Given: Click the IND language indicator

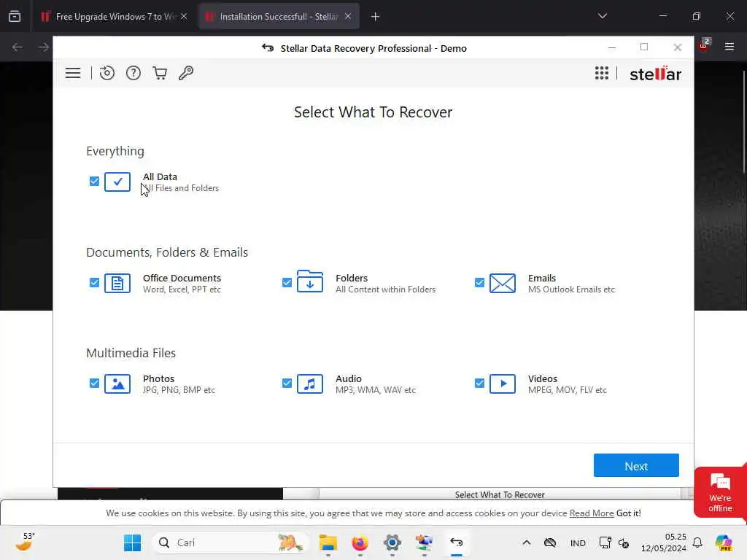Looking at the screenshot, I should 578,542.
